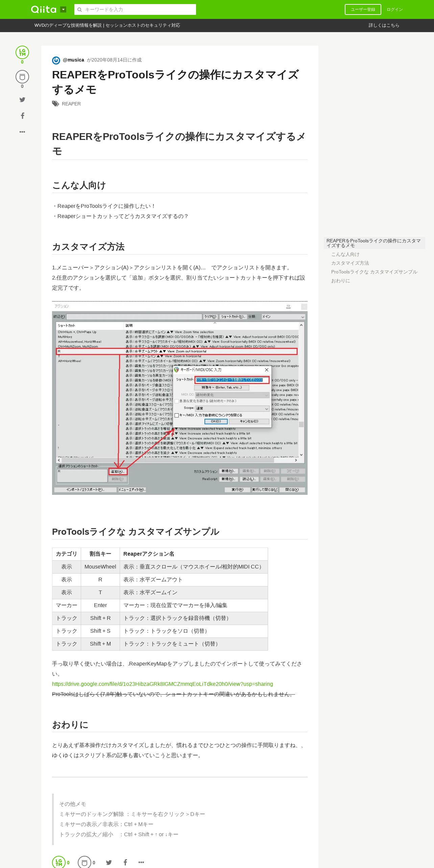
Task: Click the tag icon beside REAPER
Action: coord(55,104)
